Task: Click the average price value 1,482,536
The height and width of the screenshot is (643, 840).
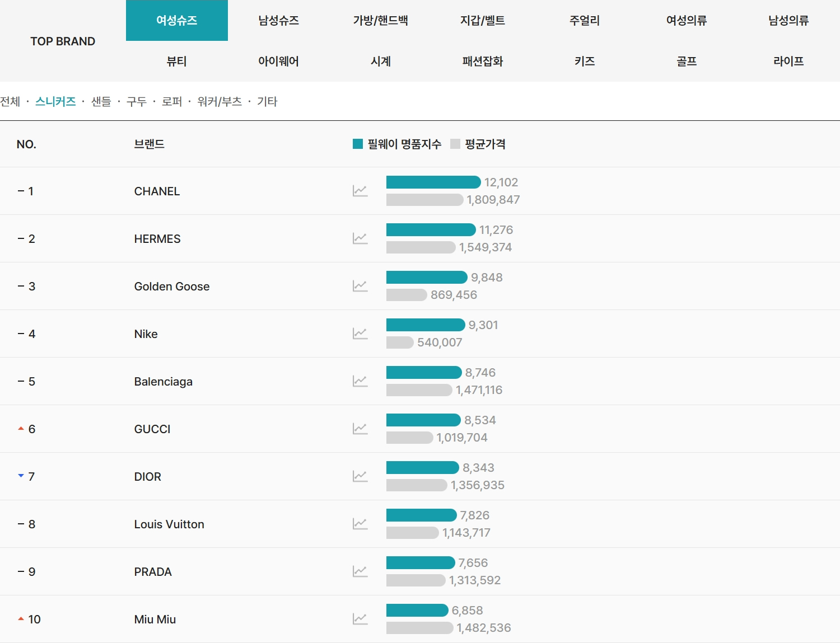Action: point(484,627)
